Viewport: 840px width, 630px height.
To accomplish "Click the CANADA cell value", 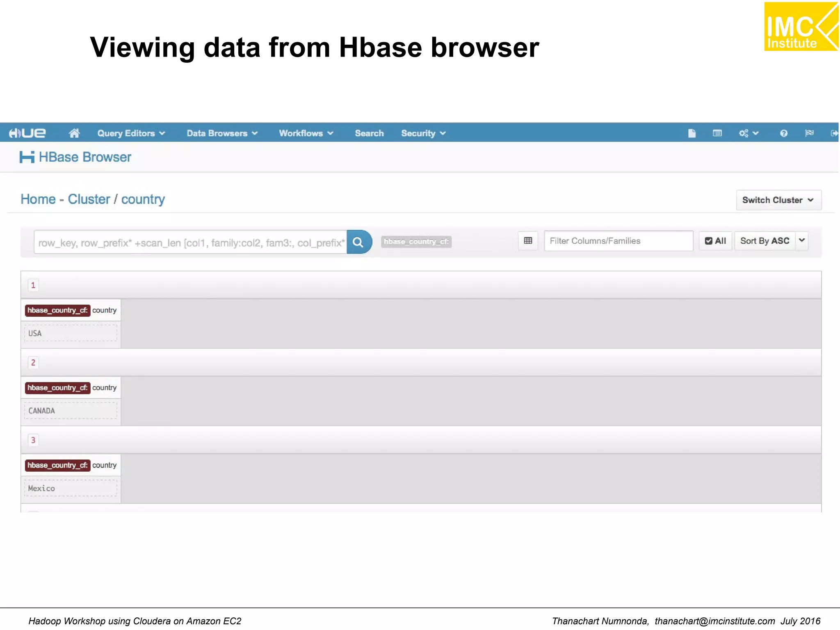I will [x=71, y=411].
